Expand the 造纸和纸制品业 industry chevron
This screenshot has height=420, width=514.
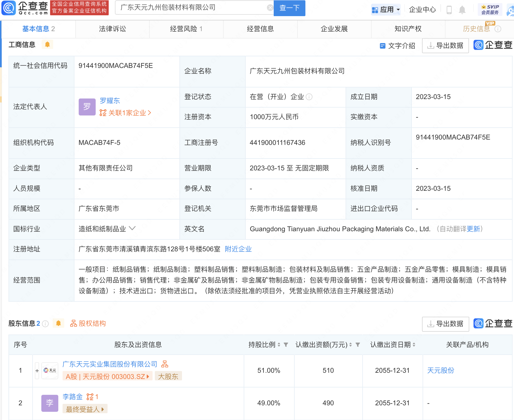click(x=132, y=228)
